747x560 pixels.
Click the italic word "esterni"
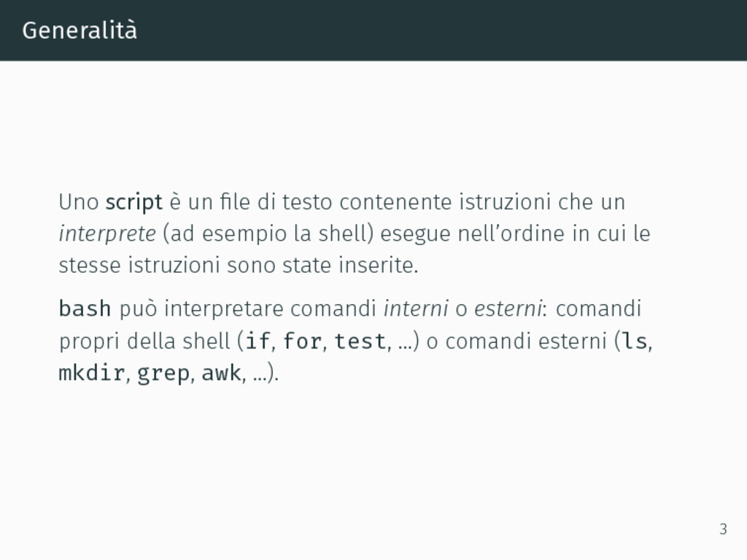tap(508, 308)
